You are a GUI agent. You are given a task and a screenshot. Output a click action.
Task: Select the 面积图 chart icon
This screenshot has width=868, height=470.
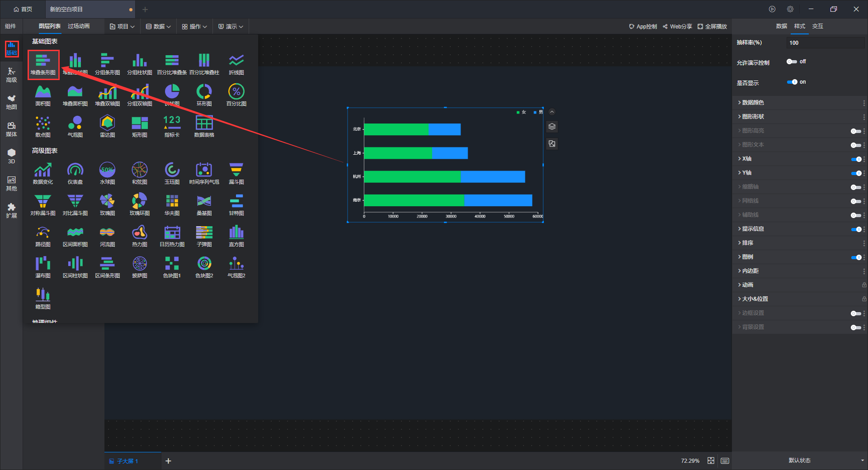43,95
